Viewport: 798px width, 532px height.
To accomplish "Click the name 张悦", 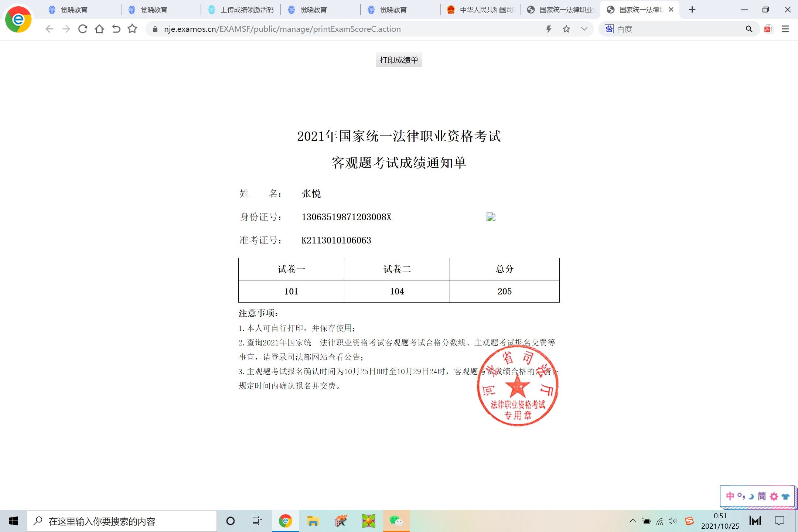I will coord(311,194).
